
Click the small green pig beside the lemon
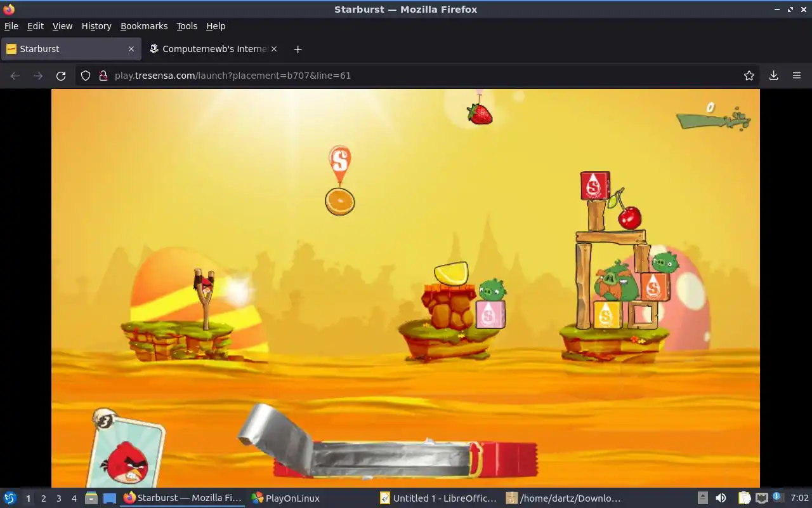click(492, 290)
